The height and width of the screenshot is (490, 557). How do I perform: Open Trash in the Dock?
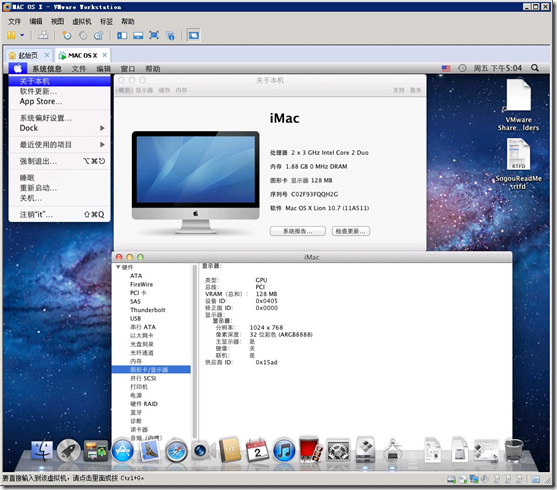point(514,450)
